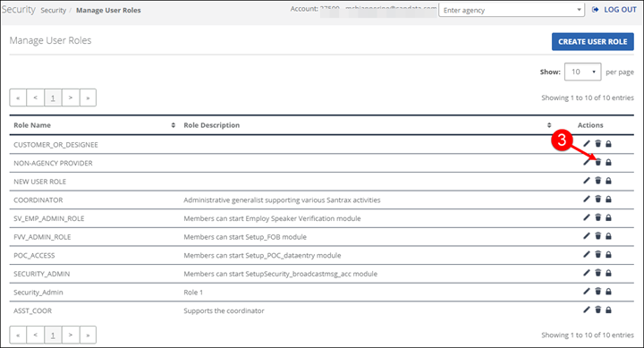Delete POC_ACCESS role via trash icon
Image resolution: width=644 pixels, height=348 pixels.
pos(598,254)
